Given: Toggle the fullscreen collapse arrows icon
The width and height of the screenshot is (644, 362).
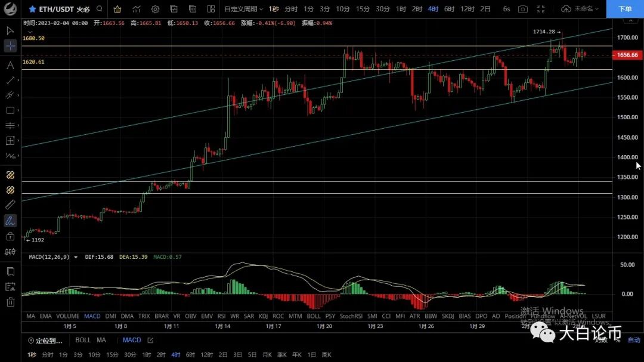Looking at the screenshot, I should click(541, 8).
